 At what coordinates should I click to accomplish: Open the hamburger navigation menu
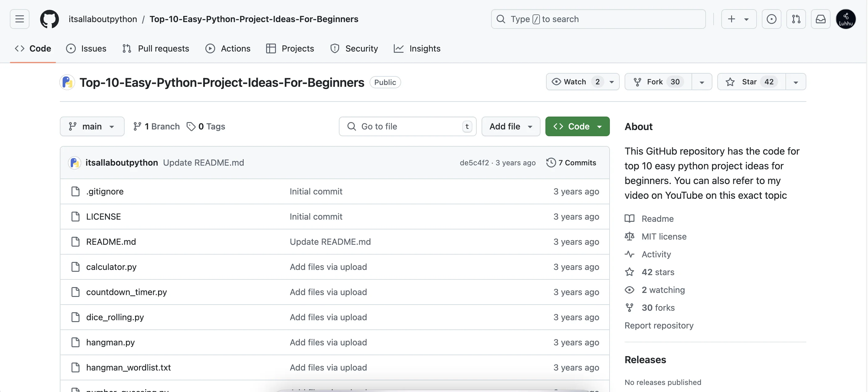click(20, 19)
